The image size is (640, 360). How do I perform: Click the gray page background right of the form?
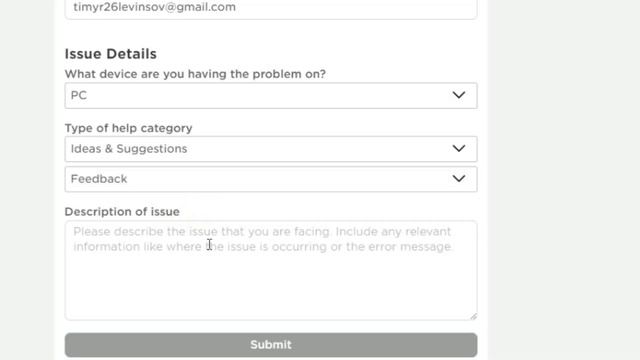coord(563,180)
